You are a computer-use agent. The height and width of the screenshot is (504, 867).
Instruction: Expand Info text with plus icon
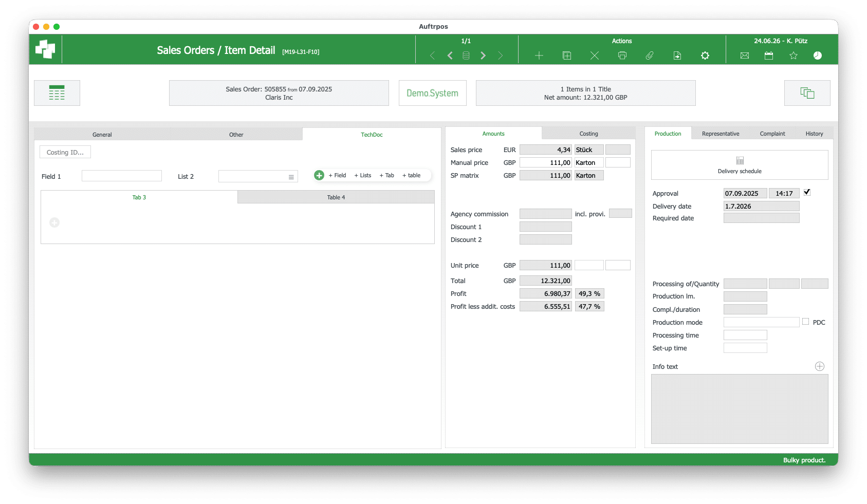coord(820,366)
